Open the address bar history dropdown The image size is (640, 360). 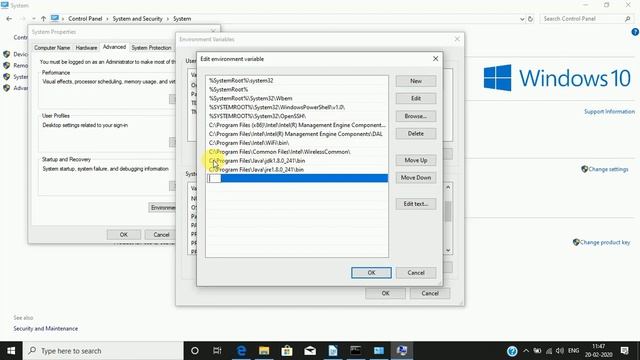pyautogui.click(x=522, y=19)
